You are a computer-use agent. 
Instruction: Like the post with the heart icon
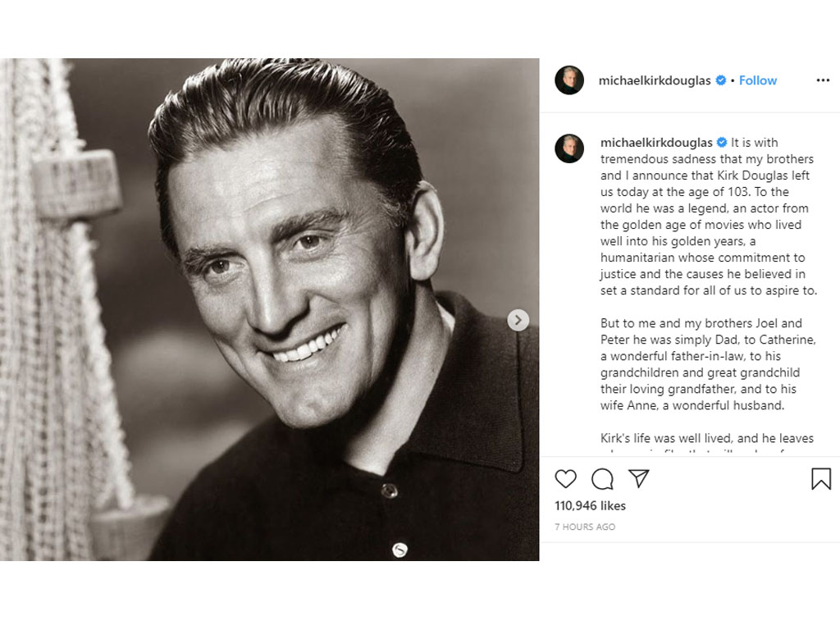(x=565, y=479)
